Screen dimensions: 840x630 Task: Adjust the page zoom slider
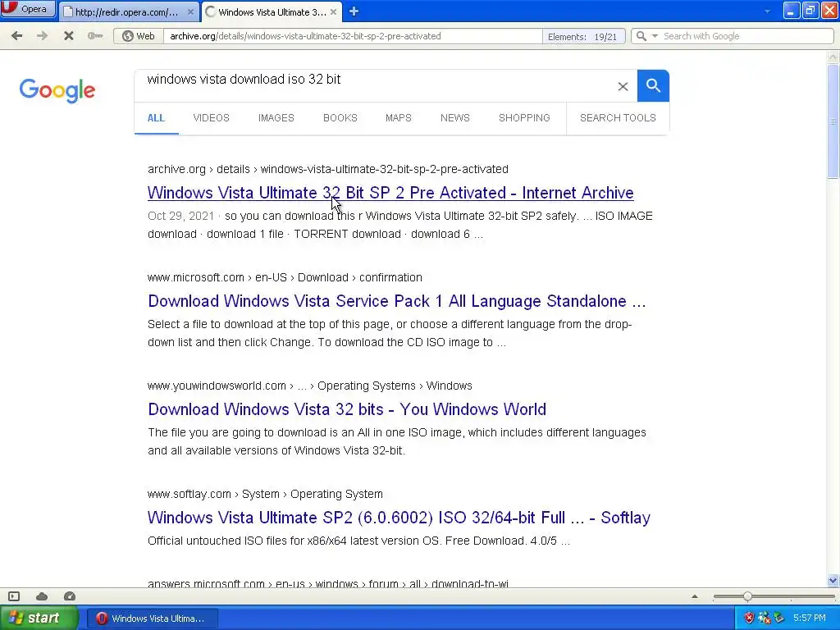pyautogui.click(x=746, y=596)
